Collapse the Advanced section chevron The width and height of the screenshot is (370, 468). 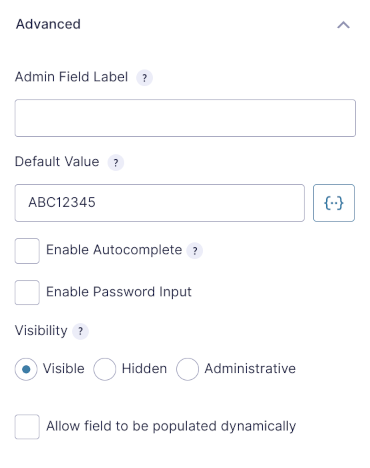[343, 25]
